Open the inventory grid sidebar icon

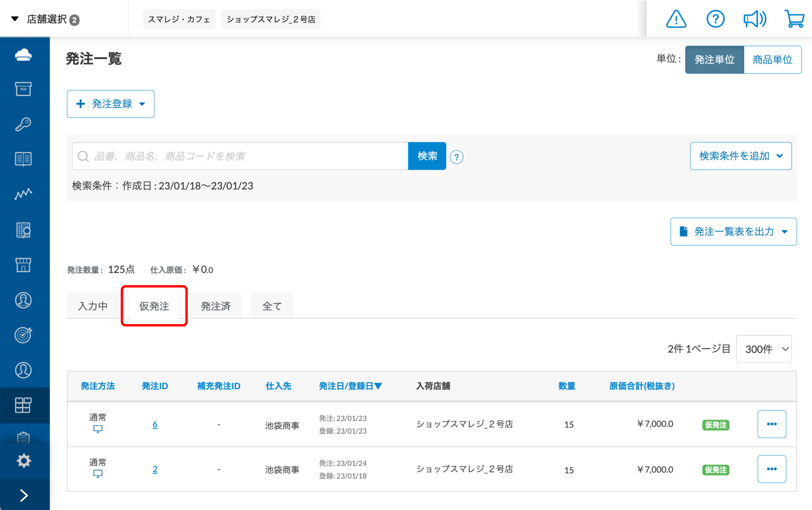click(24, 405)
